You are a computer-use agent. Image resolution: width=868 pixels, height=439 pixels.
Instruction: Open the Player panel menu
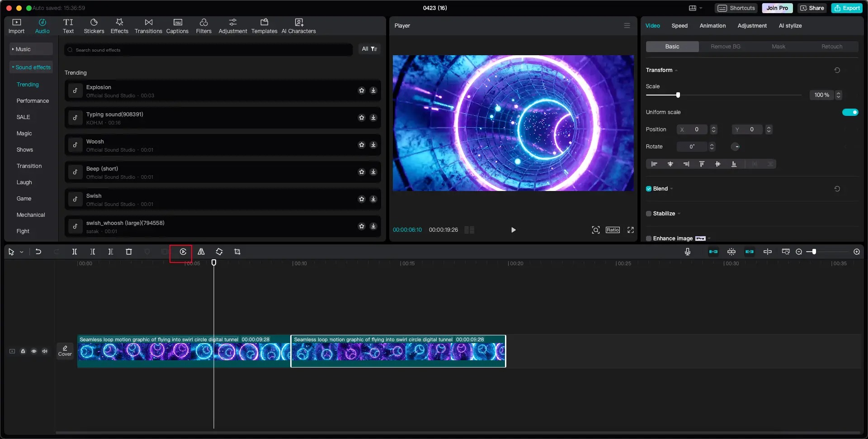tap(627, 26)
